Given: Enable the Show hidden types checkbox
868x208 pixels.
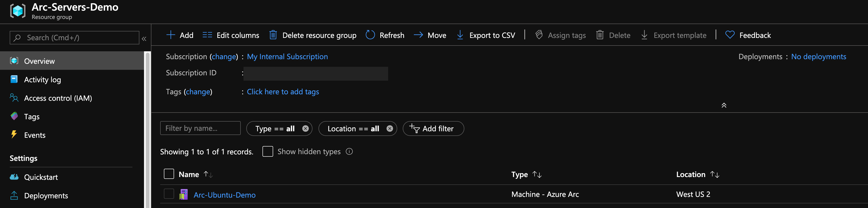Looking at the screenshot, I should click(268, 151).
